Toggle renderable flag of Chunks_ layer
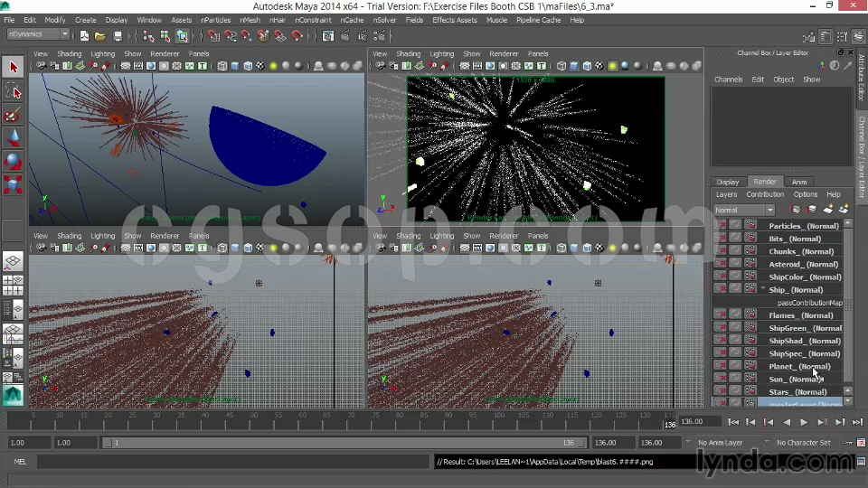The width and height of the screenshot is (868, 488). 720,250
